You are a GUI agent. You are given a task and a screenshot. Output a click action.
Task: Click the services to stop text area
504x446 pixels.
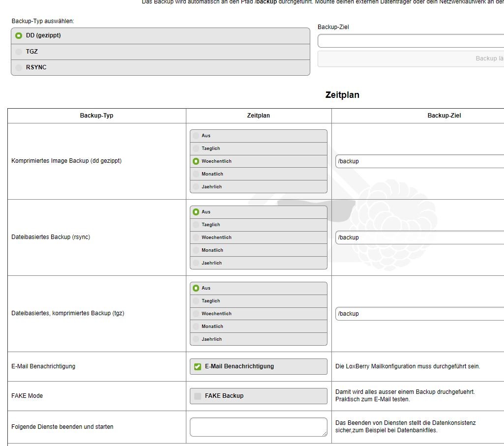[x=258, y=427]
